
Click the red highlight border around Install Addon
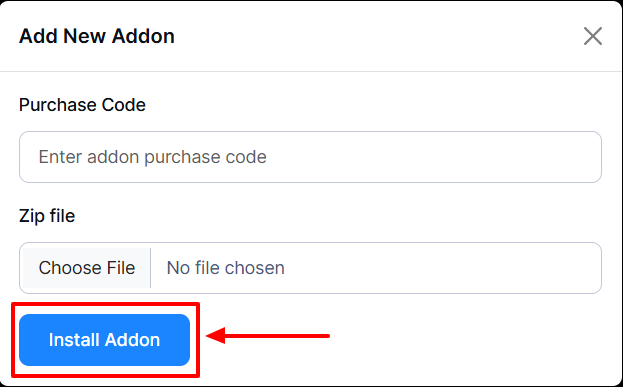pyautogui.click(x=105, y=304)
